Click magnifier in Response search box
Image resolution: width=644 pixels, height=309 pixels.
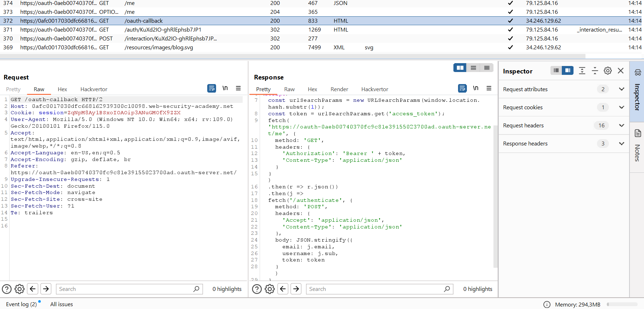coord(447,289)
